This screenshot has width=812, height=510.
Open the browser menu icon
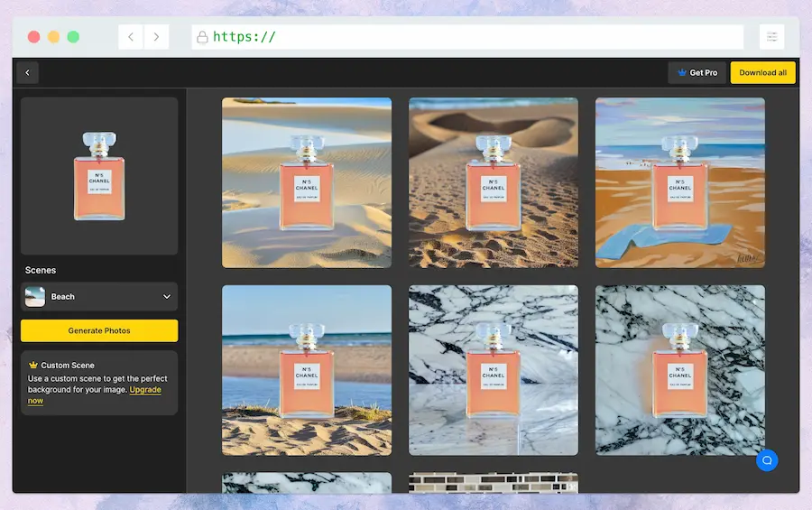(771, 37)
